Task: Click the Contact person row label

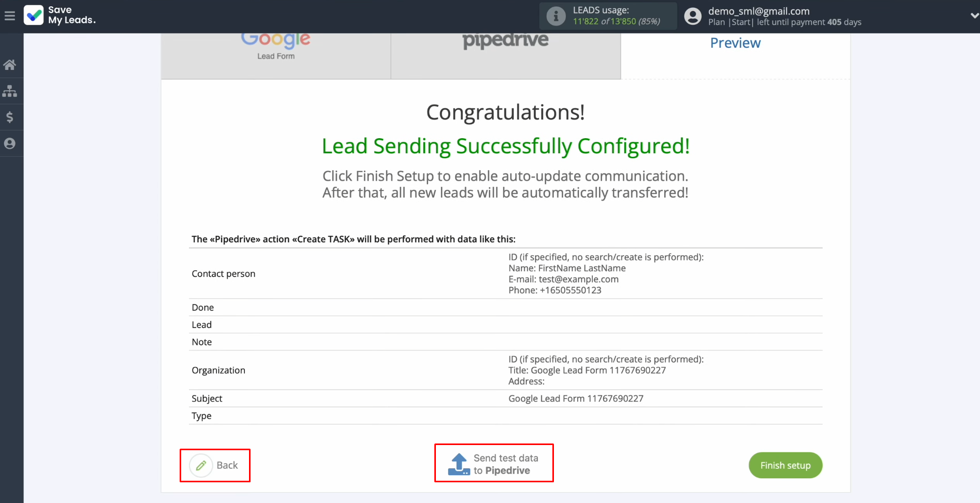Action: click(224, 274)
